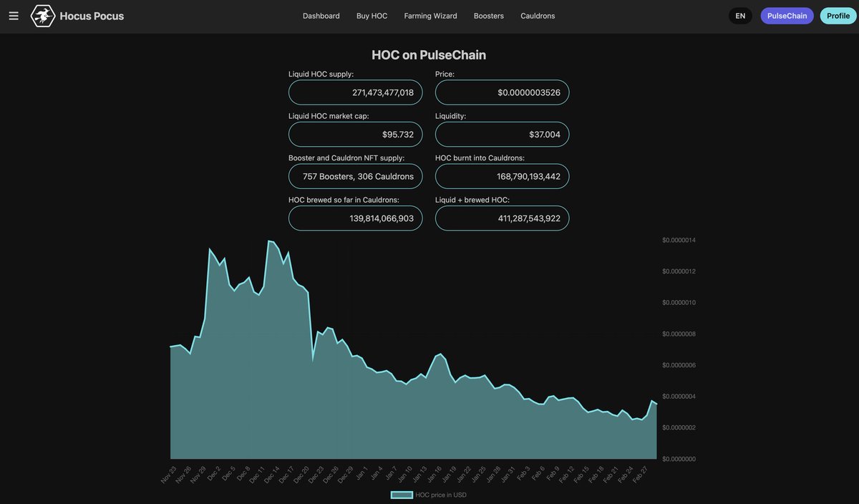Click the HOC price in USD legend label

[441, 495]
